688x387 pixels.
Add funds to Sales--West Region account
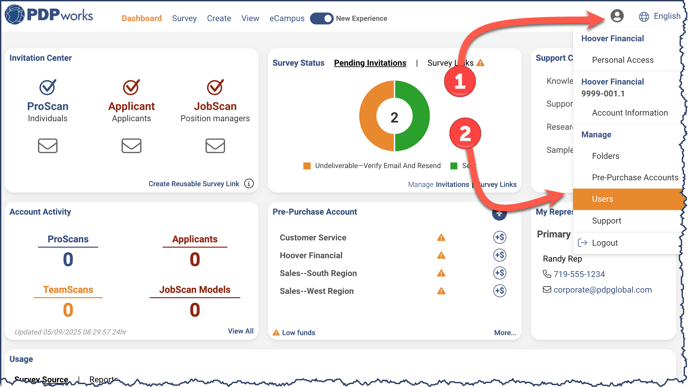click(x=499, y=290)
